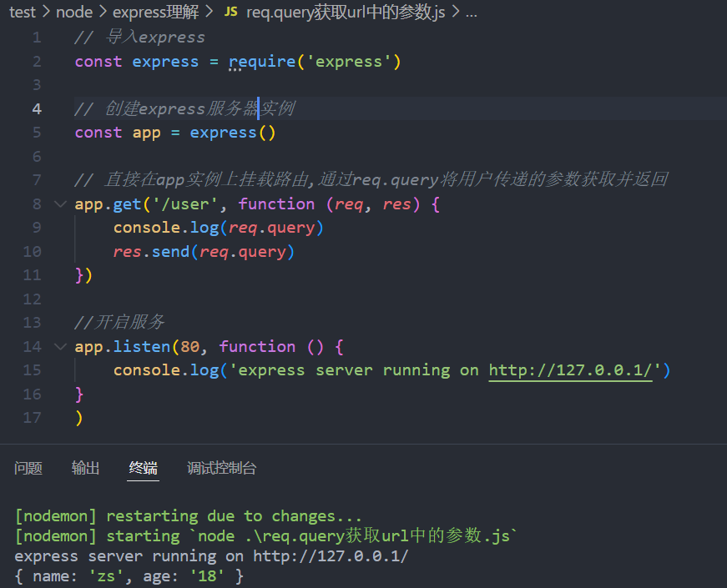Click port number 80 in app.listen
The image size is (727, 588).
189,347
